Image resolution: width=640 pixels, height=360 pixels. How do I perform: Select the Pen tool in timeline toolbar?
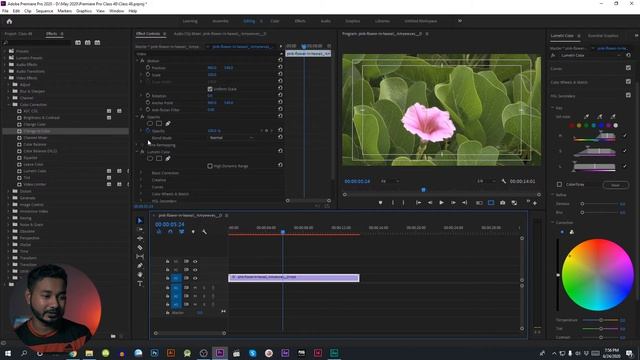click(140, 266)
